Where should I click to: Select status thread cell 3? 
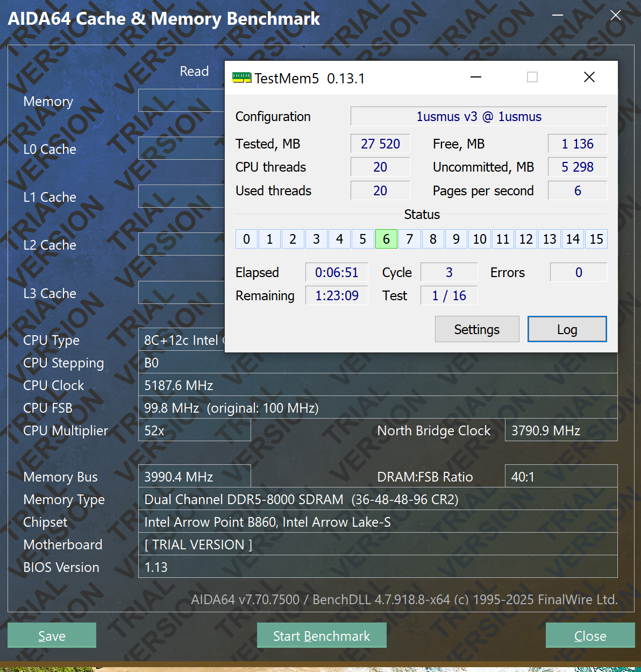pyautogui.click(x=316, y=239)
